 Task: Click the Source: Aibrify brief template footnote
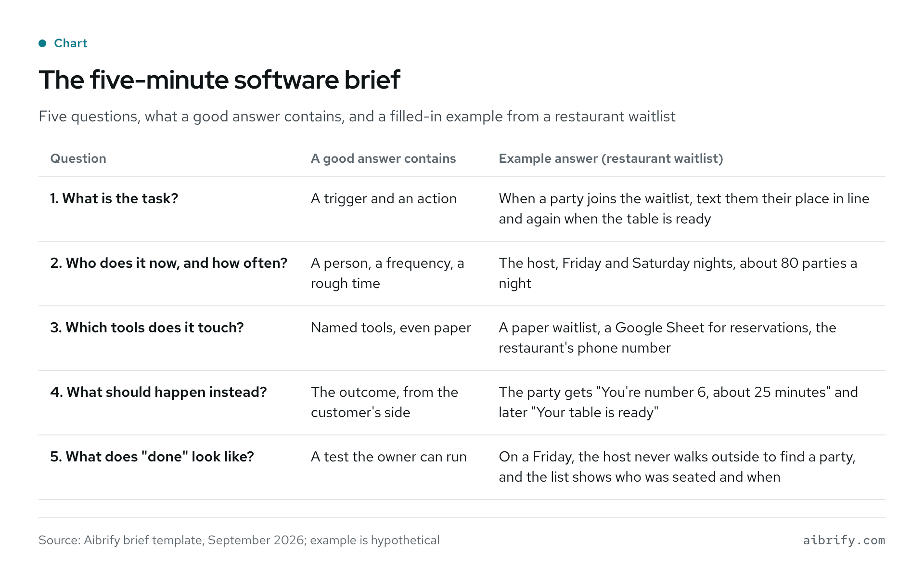click(239, 540)
